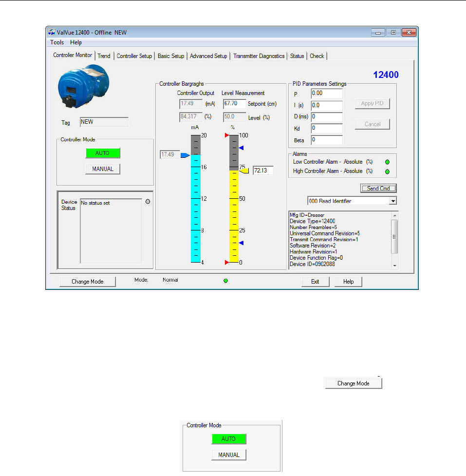Click the lower blue triangle on level bar
Image resolution: width=466 pixels, height=476 pixels.
coord(241,243)
